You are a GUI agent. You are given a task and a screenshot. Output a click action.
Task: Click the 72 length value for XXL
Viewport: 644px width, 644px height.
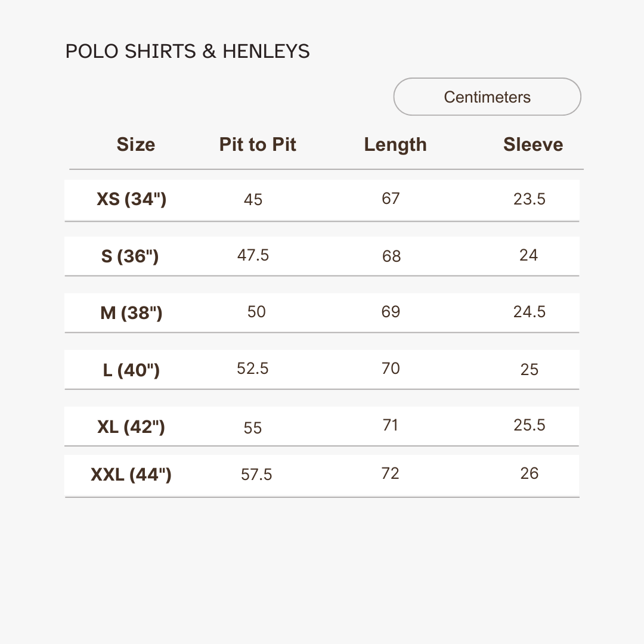[391, 473]
